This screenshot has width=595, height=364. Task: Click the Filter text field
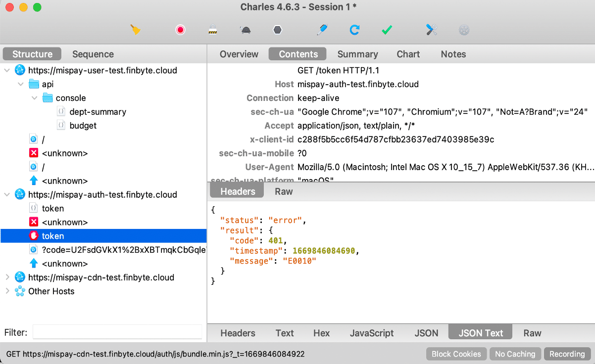click(117, 332)
